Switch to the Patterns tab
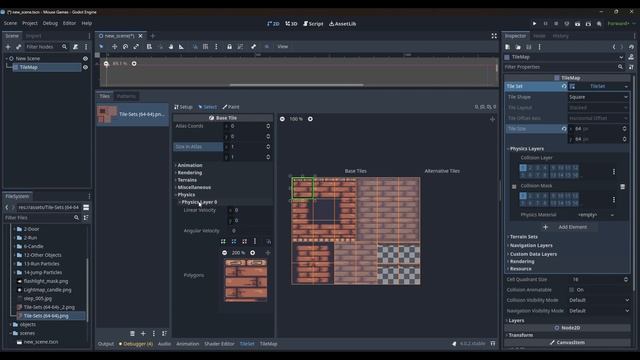The image size is (640, 360). point(126,96)
